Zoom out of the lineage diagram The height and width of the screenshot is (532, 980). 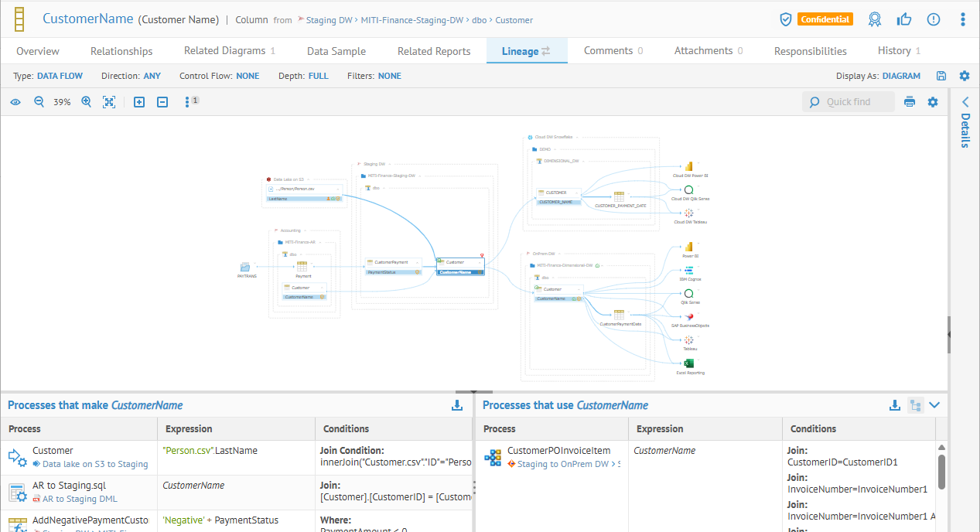tap(39, 102)
